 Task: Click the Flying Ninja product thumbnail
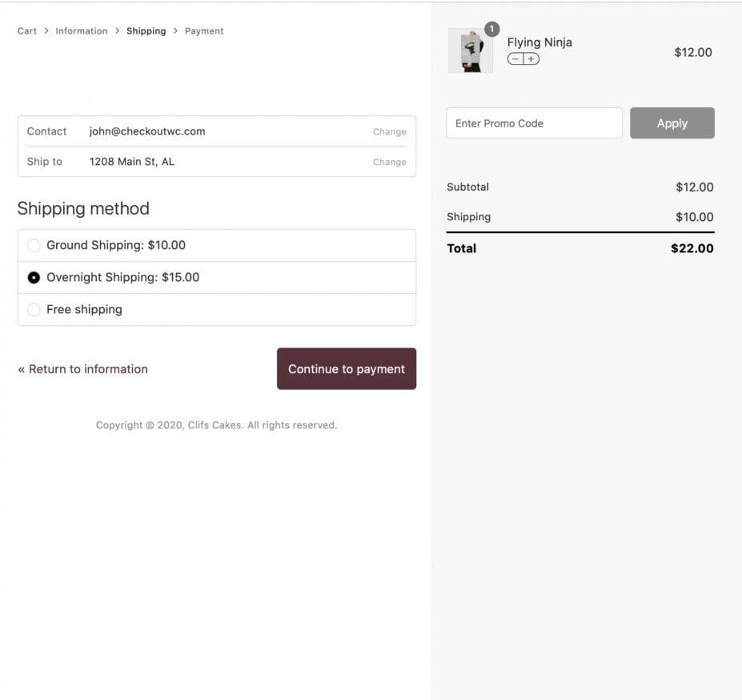(x=471, y=50)
